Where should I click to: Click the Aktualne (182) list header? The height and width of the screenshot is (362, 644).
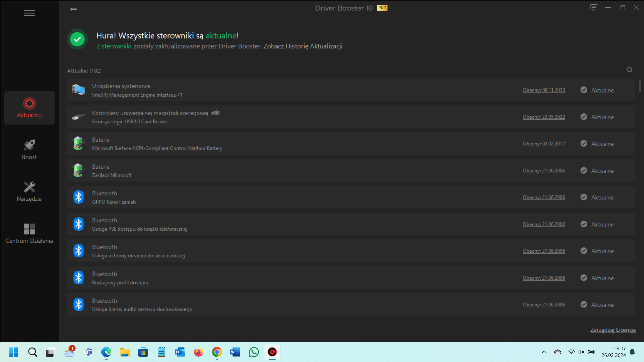(84, 71)
